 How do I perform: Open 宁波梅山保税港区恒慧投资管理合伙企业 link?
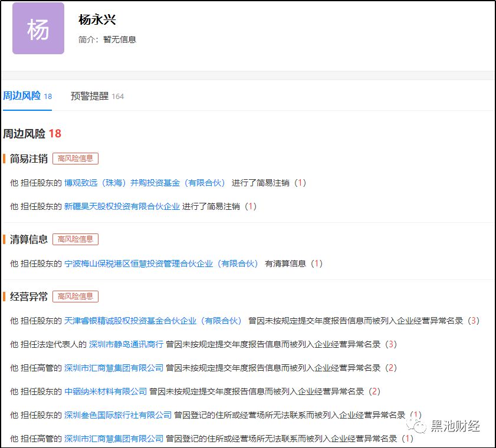tap(162, 263)
